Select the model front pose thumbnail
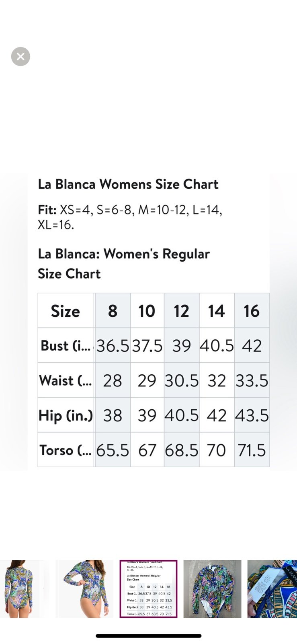Image resolution: width=297 pixels, height=644 pixels. (84, 589)
